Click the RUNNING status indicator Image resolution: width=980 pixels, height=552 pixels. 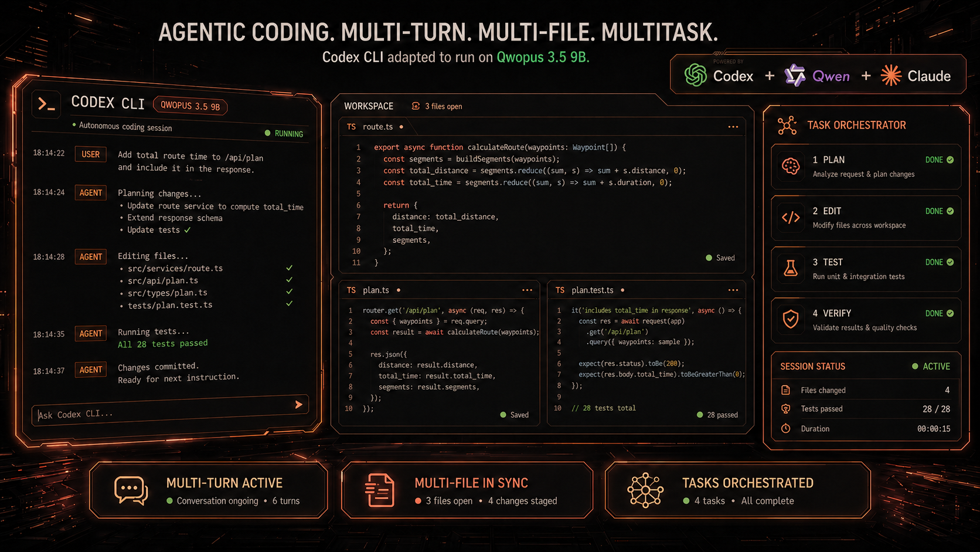284,133
